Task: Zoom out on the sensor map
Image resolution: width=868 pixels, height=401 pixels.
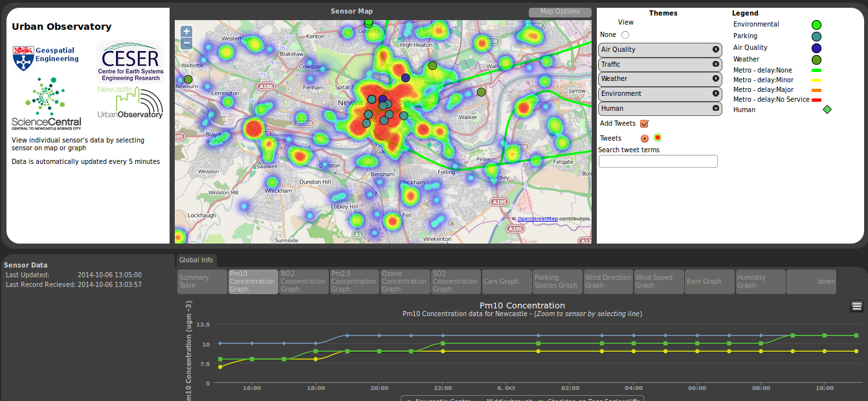Action: [x=186, y=43]
